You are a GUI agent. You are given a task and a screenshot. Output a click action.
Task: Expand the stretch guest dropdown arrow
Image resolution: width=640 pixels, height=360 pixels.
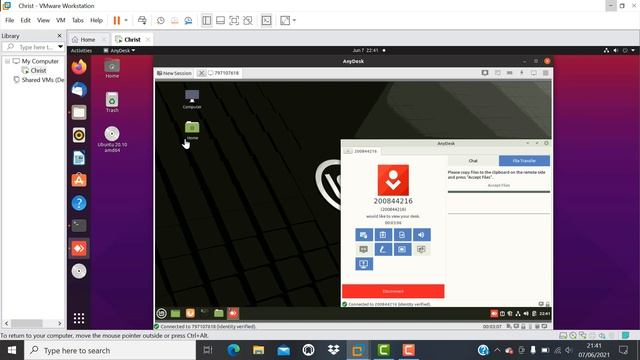click(294, 20)
